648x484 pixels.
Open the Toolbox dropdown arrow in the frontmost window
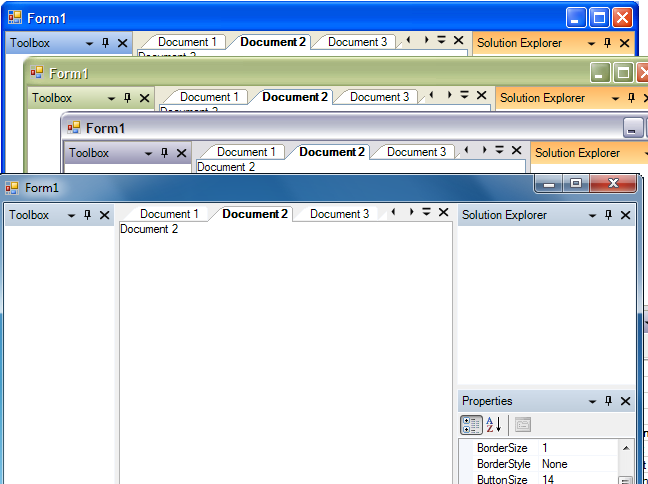pyautogui.click(x=70, y=215)
